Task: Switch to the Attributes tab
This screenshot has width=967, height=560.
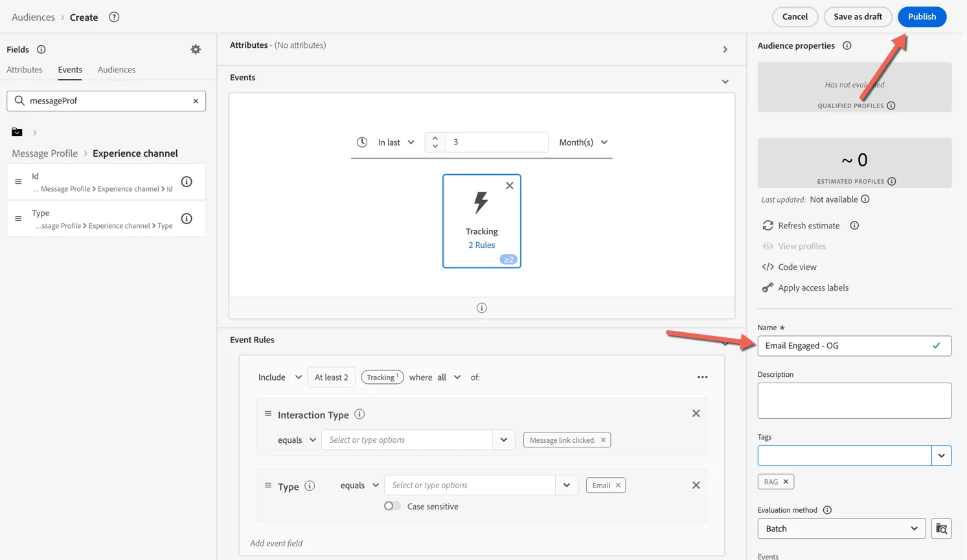Action: tap(25, 70)
